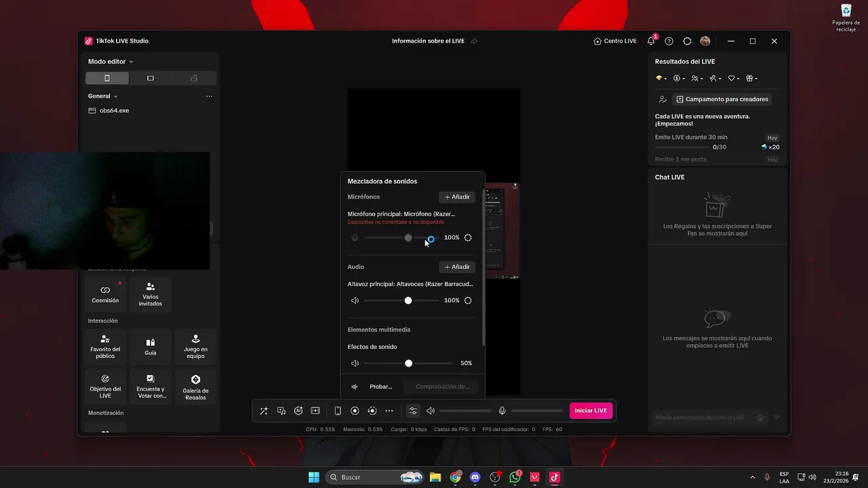The height and width of the screenshot is (488, 868).
Task: Open Campamento para creadores
Action: pyautogui.click(x=722, y=100)
